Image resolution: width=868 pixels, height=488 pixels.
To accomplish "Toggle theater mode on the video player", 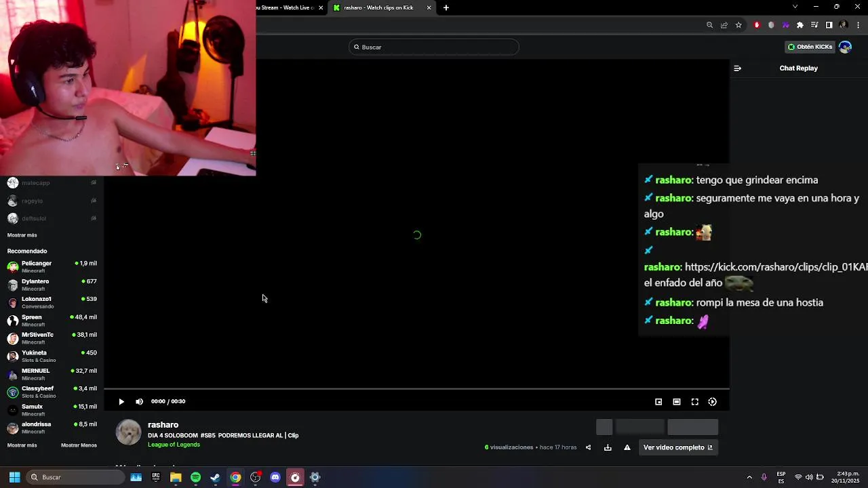I will coord(677,402).
